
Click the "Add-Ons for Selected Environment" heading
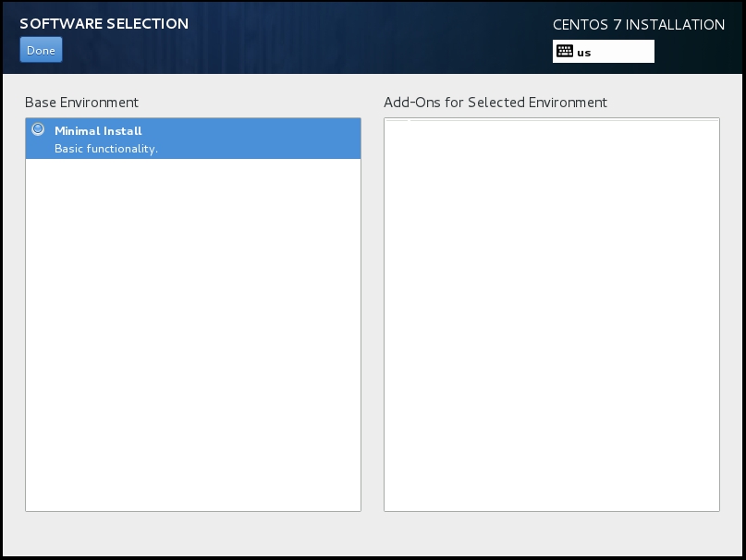tap(495, 103)
